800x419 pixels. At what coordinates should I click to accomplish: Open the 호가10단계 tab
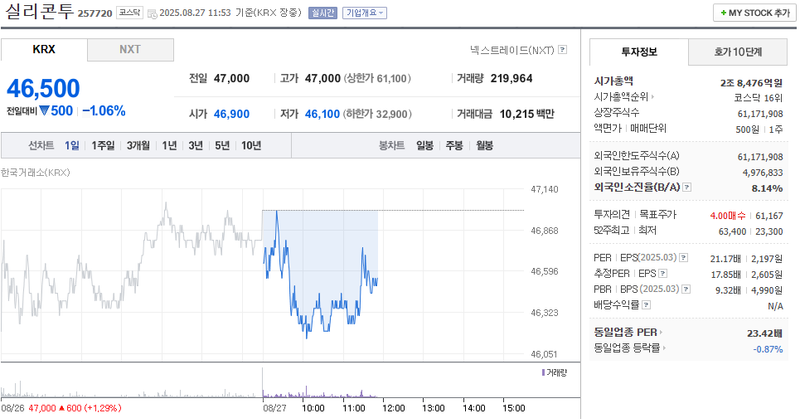[x=738, y=52]
